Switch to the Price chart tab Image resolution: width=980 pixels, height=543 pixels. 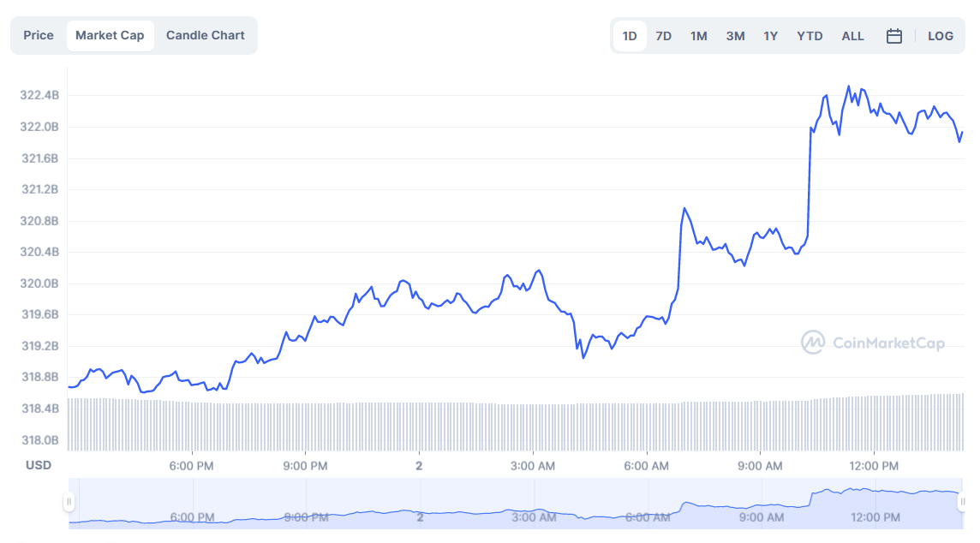pos(38,35)
